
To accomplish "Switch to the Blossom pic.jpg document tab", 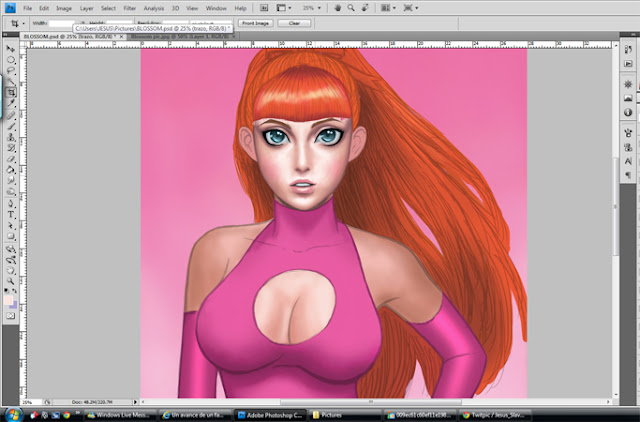I will click(x=182, y=36).
